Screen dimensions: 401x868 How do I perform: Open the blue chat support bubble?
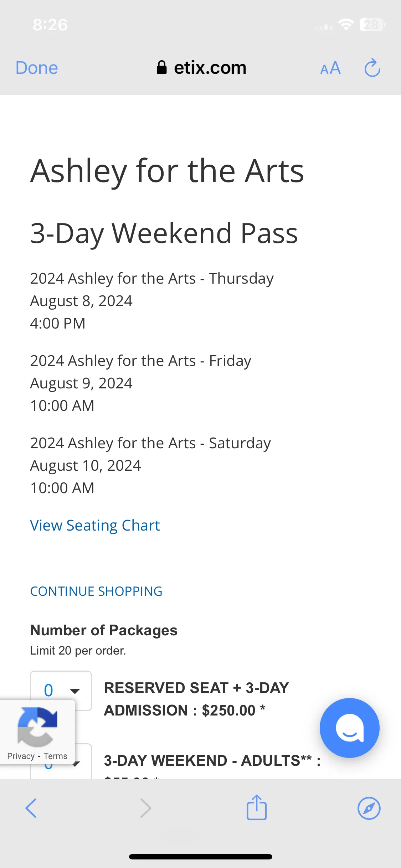(350, 728)
